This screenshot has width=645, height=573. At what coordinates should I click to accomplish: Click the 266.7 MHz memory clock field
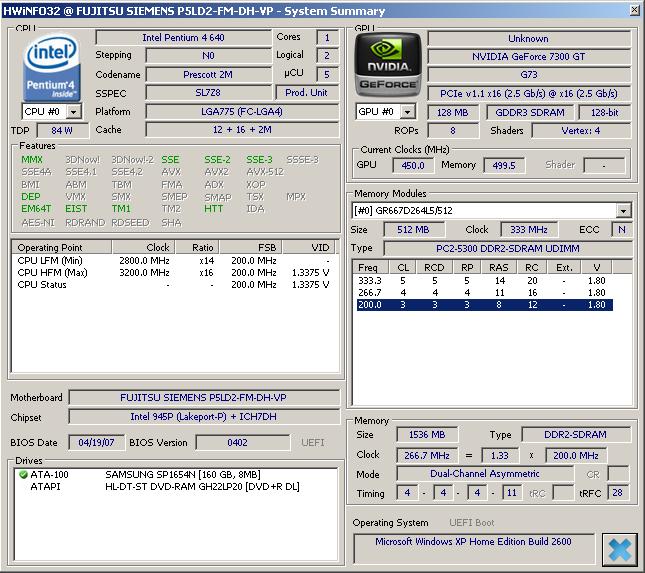(427, 455)
